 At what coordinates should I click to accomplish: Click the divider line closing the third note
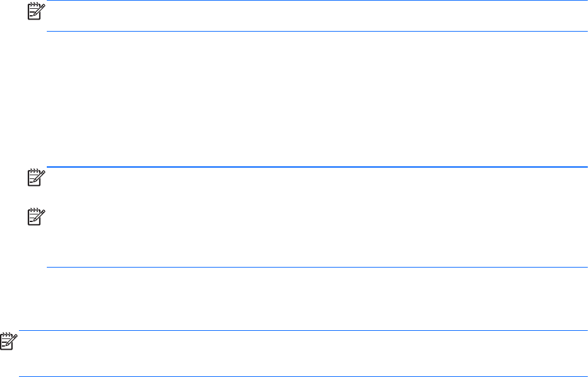pyautogui.click(x=316, y=267)
